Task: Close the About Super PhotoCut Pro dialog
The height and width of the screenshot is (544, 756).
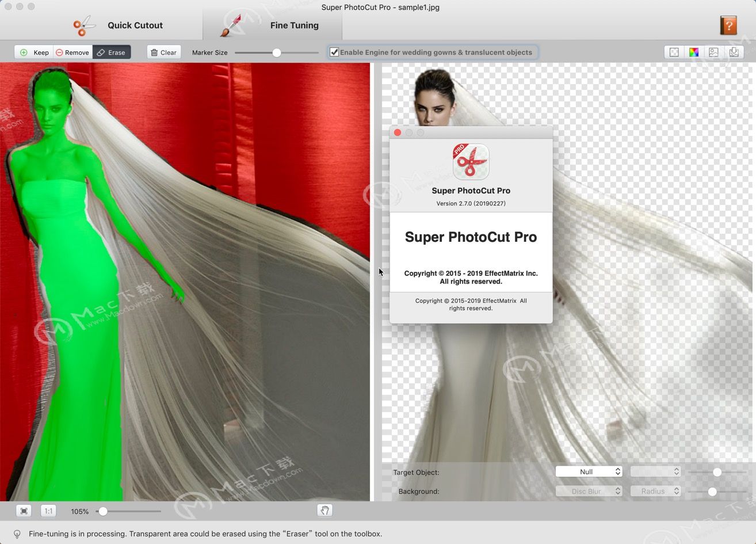Action: (x=398, y=132)
